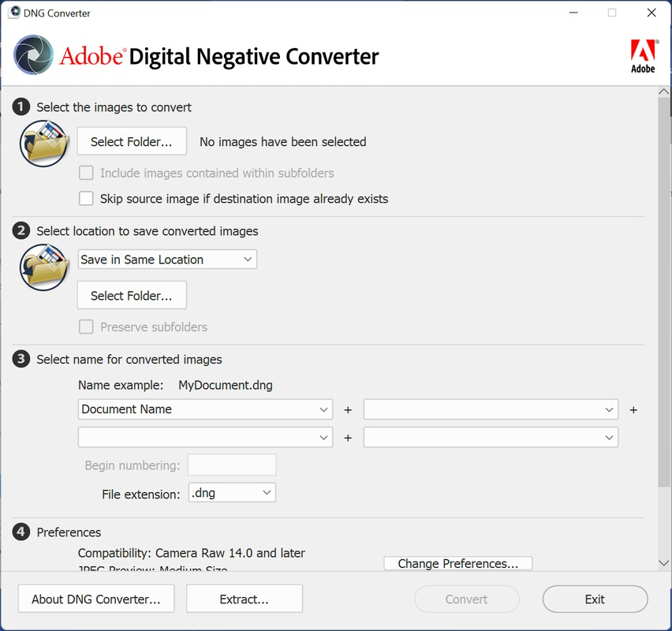The image size is (672, 631).
Task: Open Change Preferences dialog
Action: click(x=458, y=563)
